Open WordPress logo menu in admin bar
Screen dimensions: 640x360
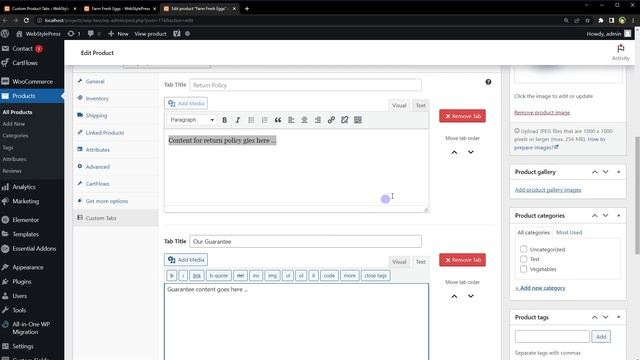click(x=5, y=34)
